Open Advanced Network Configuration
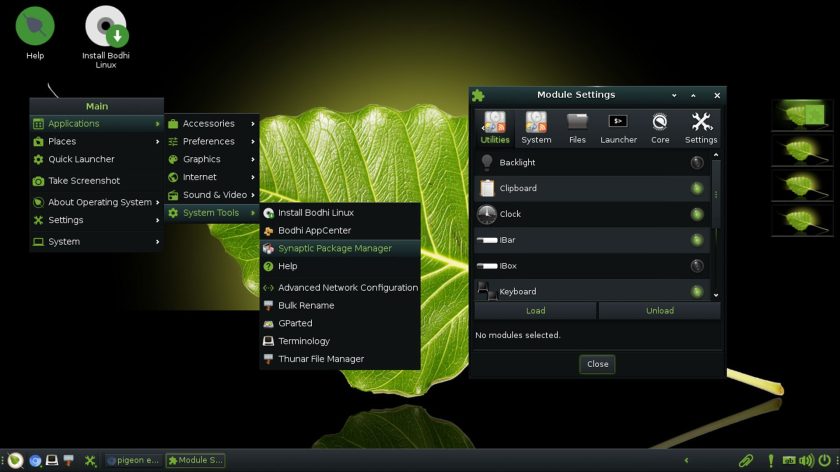 click(340, 288)
